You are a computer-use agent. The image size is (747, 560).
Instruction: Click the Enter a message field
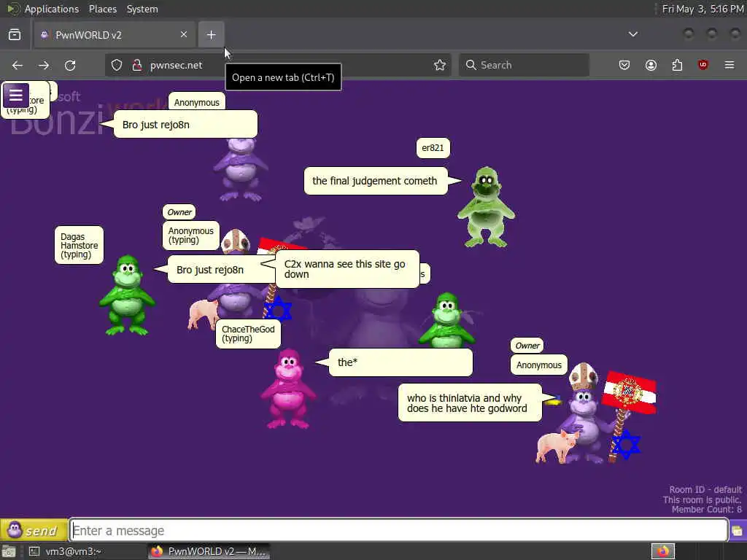pos(399,530)
